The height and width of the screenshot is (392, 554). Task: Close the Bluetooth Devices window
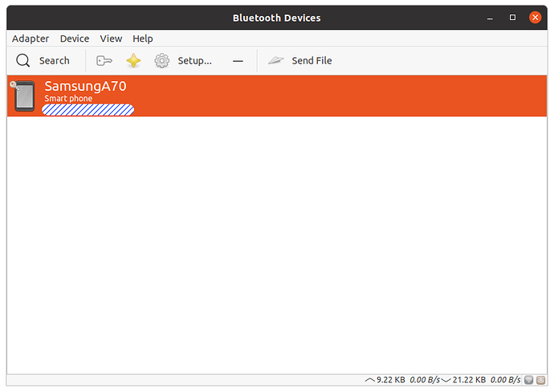(536, 18)
